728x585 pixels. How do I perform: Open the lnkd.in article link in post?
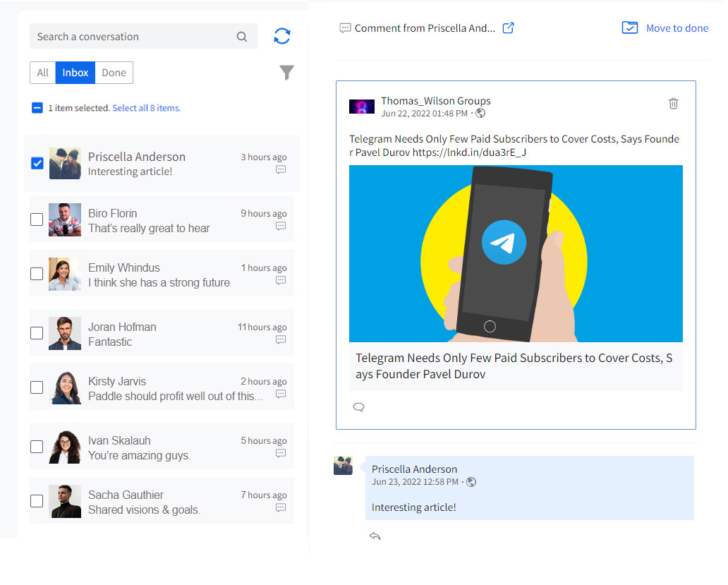(x=469, y=152)
